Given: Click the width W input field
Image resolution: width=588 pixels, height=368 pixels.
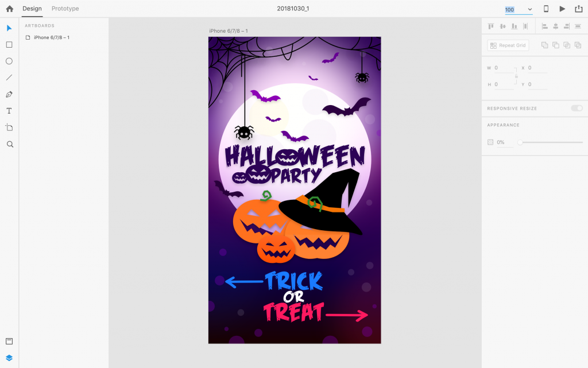Looking at the screenshot, I should point(504,68).
